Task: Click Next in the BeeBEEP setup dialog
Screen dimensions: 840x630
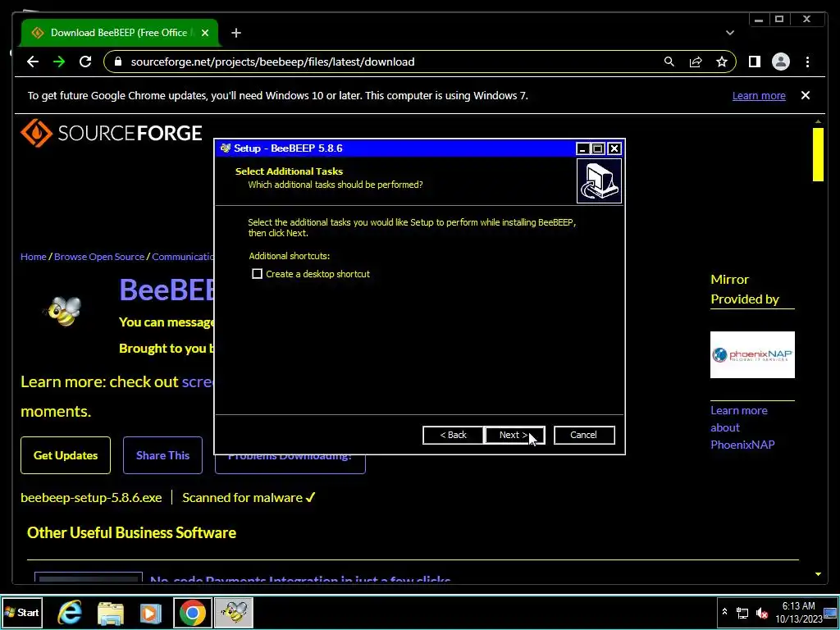Action: point(514,435)
